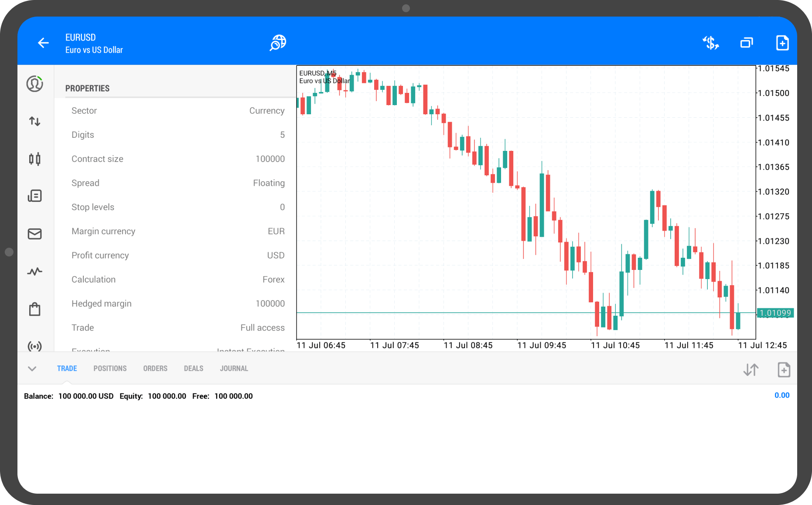Screen dimensions: 812x505
Task: Open the Deals tab
Action: [x=194, y=369]
